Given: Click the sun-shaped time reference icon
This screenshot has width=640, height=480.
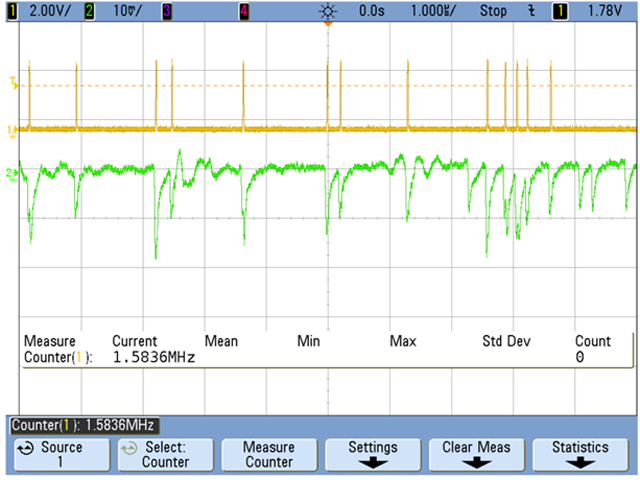Looking at the screenshot, I should coord(327,11).
